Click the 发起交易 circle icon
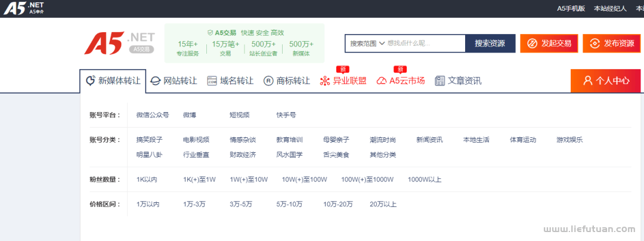 [x=532, y=44]
